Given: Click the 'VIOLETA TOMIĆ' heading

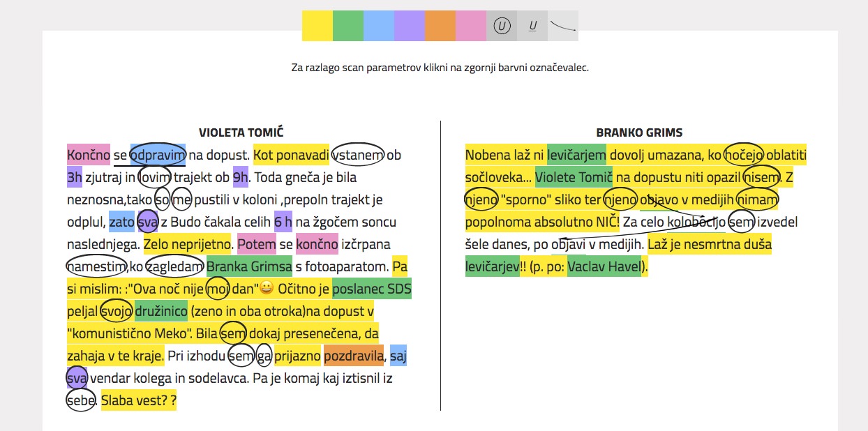Looking at the screenshot, I should coord(241,133).
